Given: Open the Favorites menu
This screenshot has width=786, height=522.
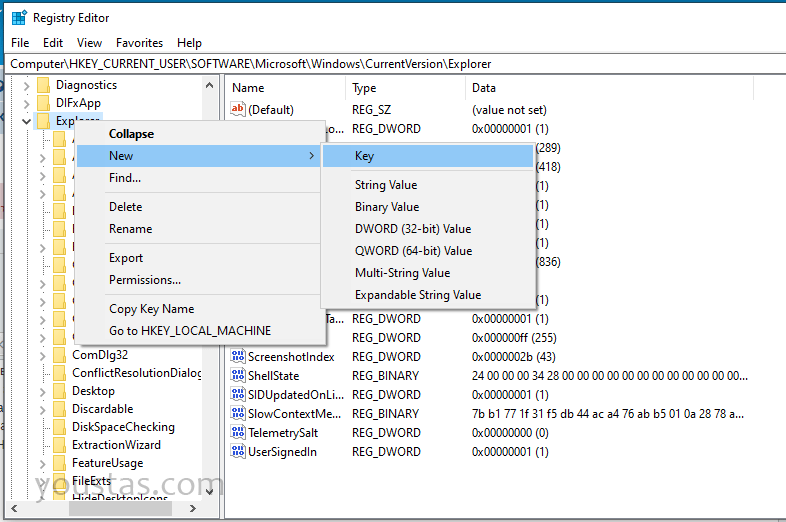Looking at the screenshot, I should pos(139,43).
